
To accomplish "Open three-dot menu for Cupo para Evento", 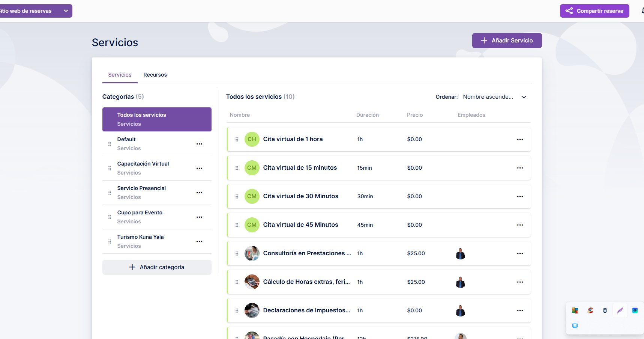I will (x=199, y=217).
